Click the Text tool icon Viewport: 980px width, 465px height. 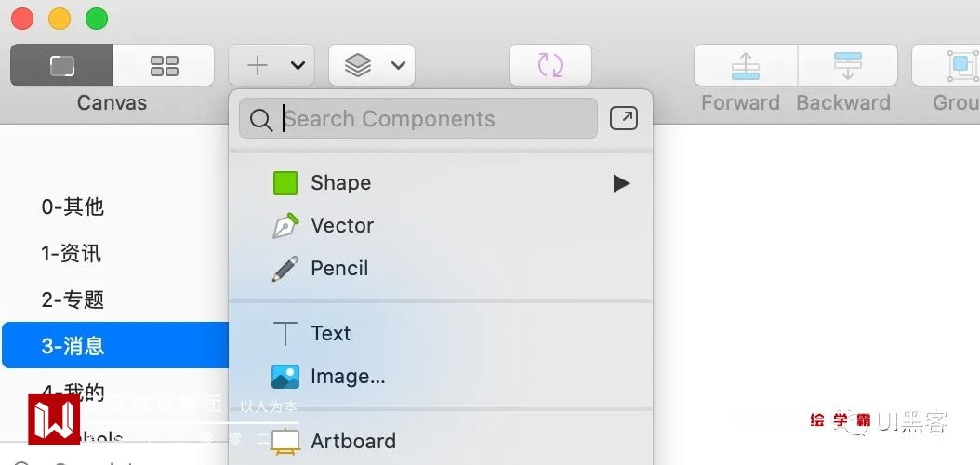(x=285, y=334)
